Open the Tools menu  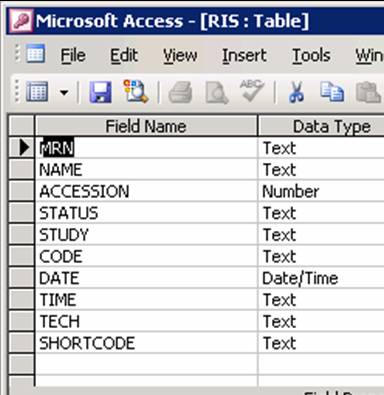311,55
